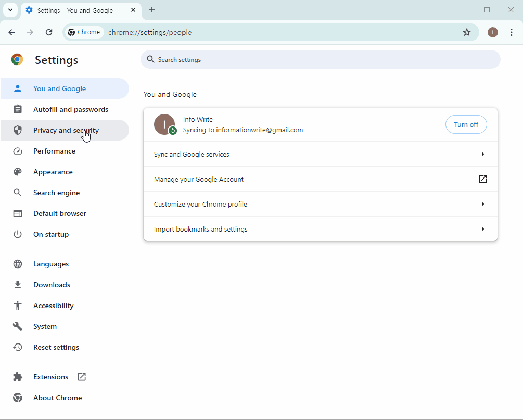
Task: Open Autofill and passwords section
Action: coord(65,109)
